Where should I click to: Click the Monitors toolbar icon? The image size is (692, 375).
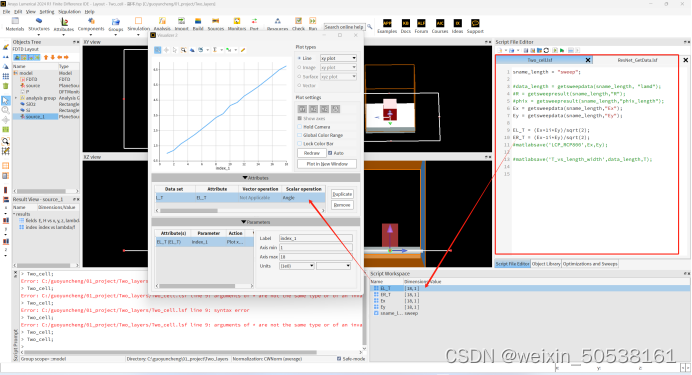click(x=237, y=21)
